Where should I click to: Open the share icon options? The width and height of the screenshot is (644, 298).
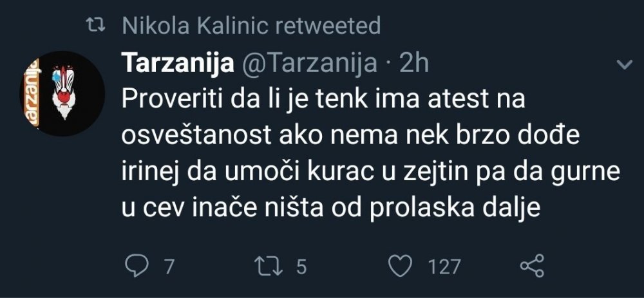pos(532,266)
